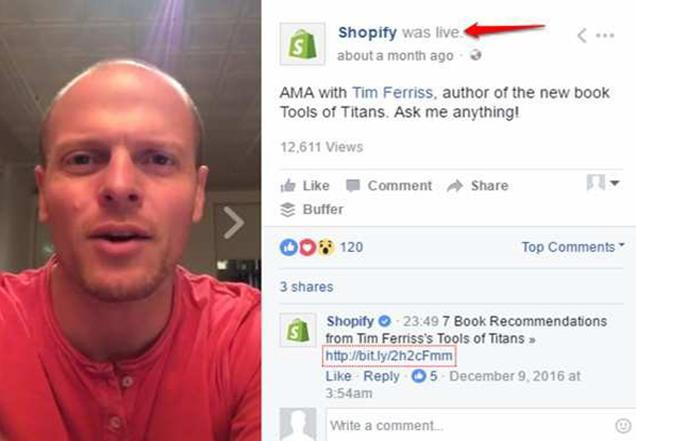Click the Comment speech bubble icon
The width and height of the screenshot is (700, 441).
coord(353,186)
